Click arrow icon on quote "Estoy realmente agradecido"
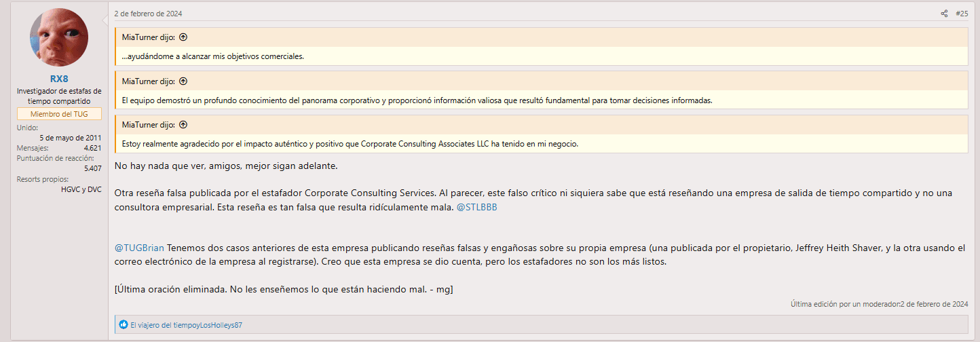 click(183, 125)
